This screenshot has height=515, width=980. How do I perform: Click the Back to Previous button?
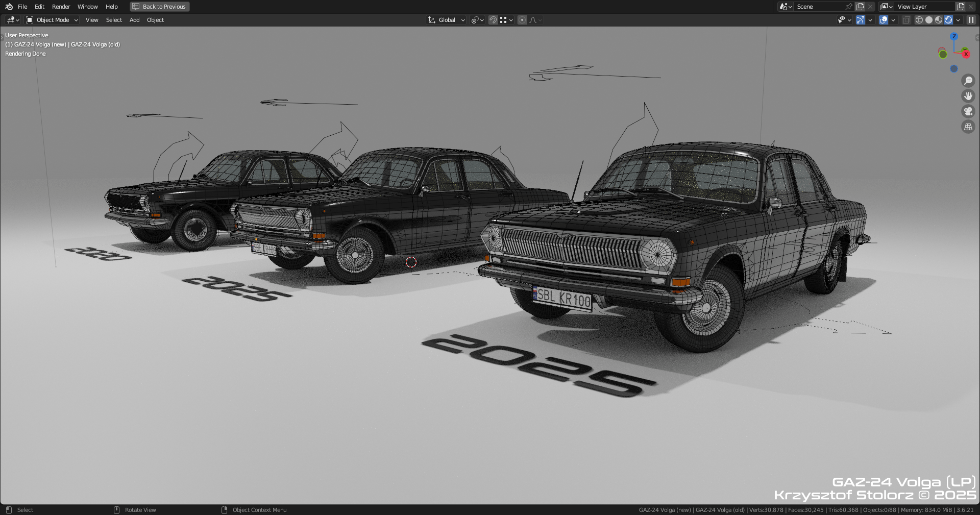tap(160, 7)
